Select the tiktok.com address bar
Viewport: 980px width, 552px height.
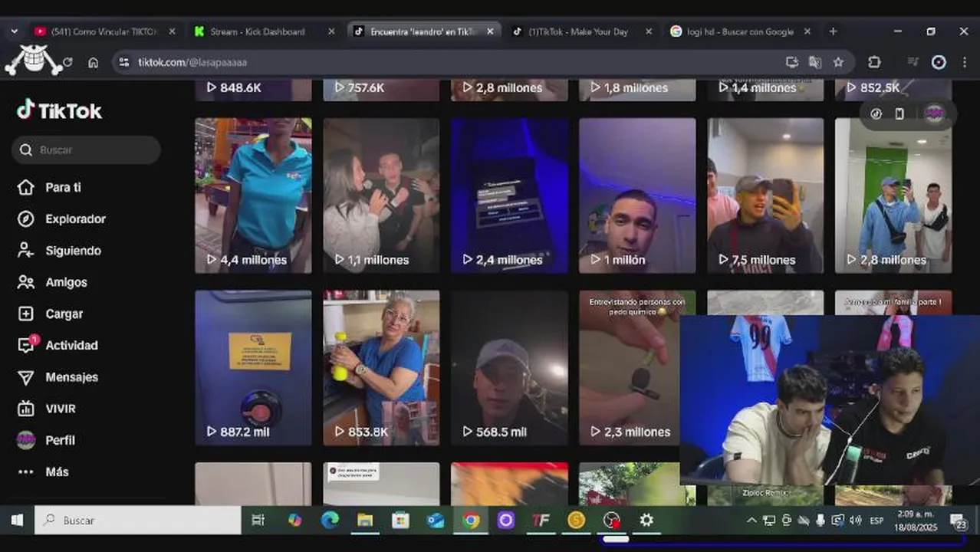point(452,62)
